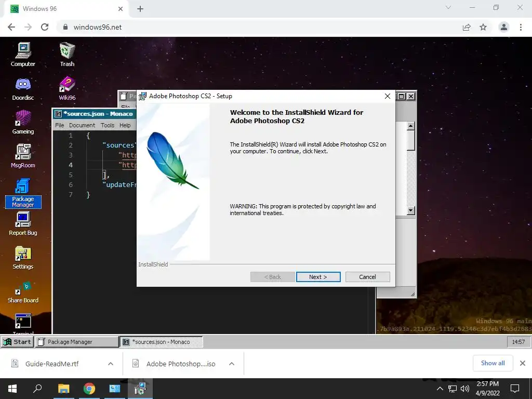The width and height of the screenshot is (532, 399).
Task: Cancel the Photoshop CS2 setup wizard
Action: coord(367,277)
